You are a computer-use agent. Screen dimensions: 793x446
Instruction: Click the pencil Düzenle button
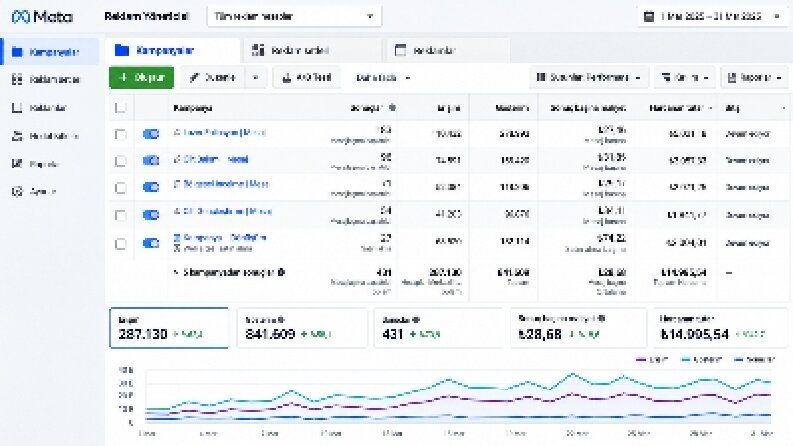[212, 78]
